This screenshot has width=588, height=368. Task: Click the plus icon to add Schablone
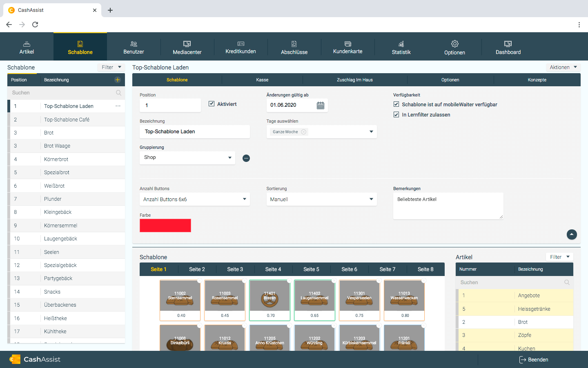coord(118,80)
